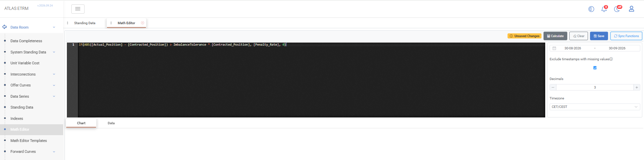Click the Clear button
The height and width of the screenshot is (160, 644).
579,36
